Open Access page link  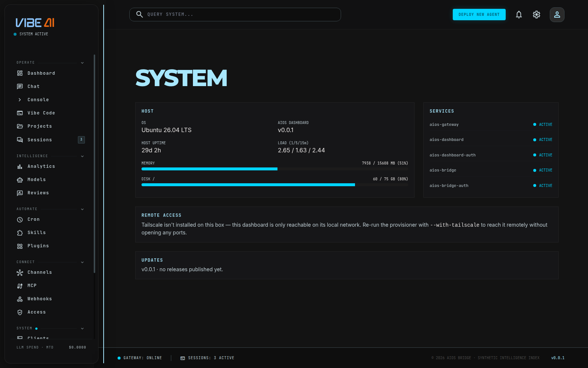pyautogui.click(x=51, y=312)
